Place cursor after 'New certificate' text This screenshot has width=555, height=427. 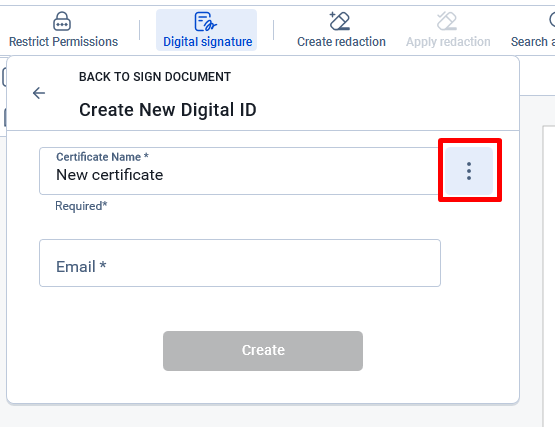(x=164, y=175)
